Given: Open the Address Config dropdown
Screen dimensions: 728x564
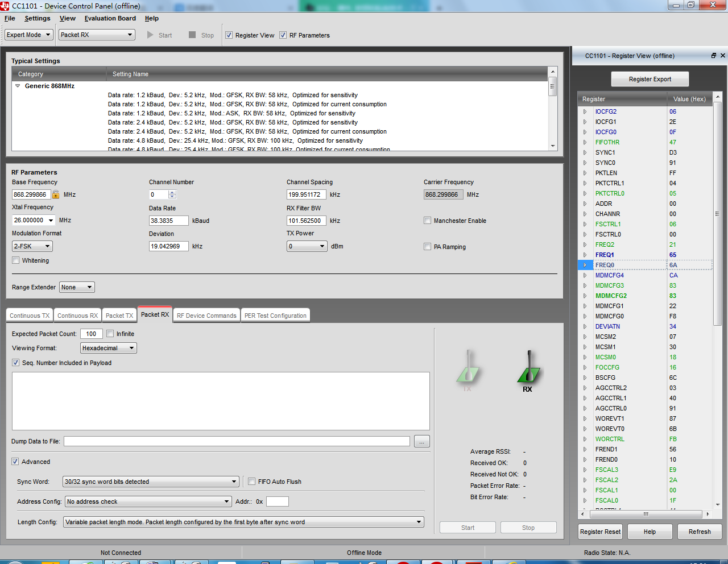Looking at the screenshot, I should click(148, 501).
